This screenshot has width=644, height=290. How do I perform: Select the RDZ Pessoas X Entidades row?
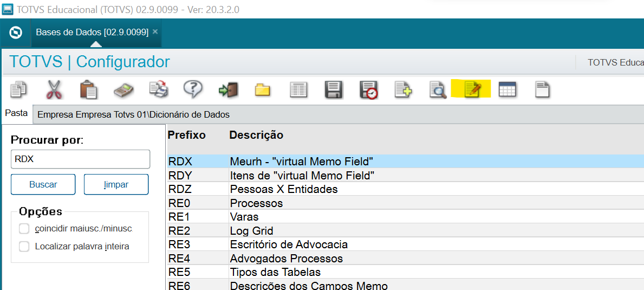405,189
